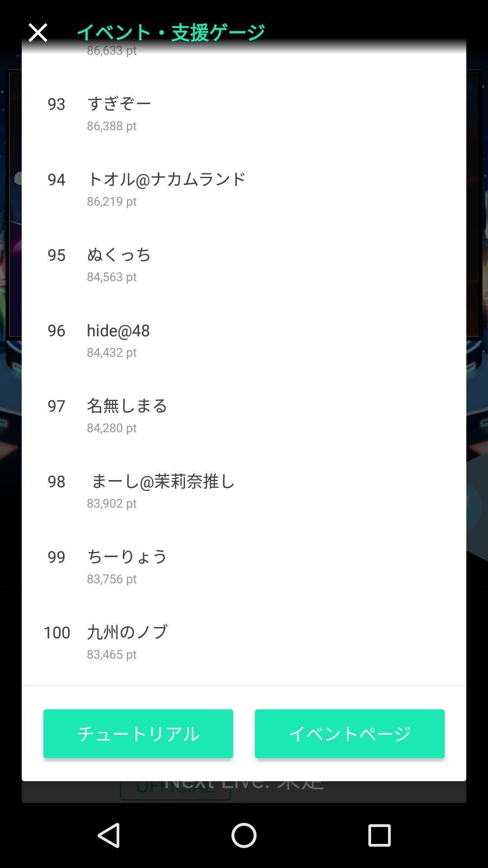The width and height of the screenshot is (488, 868).
Task: Close the event ranking dialog
Action: 38,33
